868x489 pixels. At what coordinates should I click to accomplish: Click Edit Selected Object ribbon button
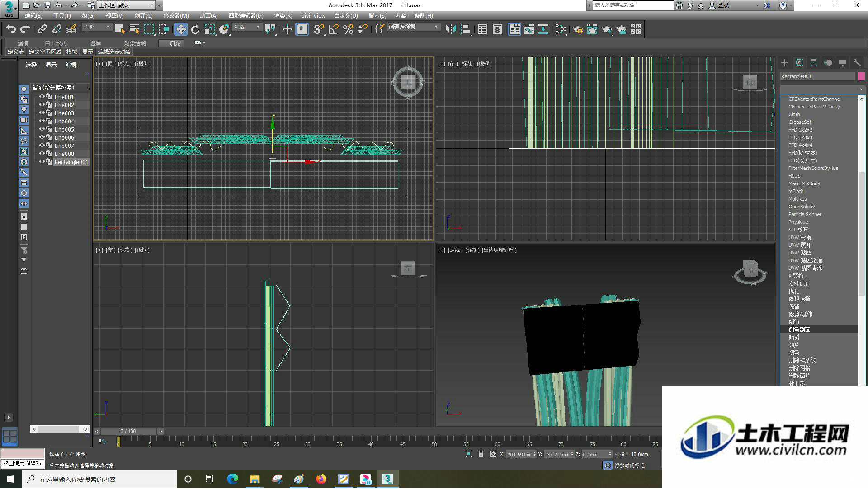[x=114, y=52]
